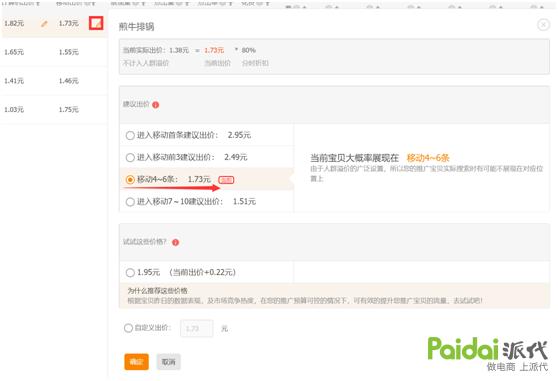This screenshot has height=381, width=558.
Task: Select the 自定义出价 custom bid radio
Action: tap(128, 328)
